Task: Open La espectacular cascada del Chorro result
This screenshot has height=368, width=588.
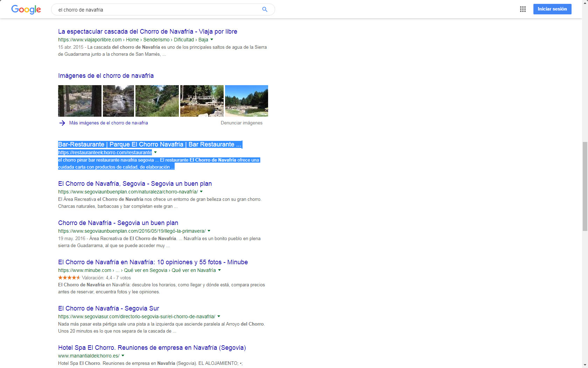Action: [148, 32]
